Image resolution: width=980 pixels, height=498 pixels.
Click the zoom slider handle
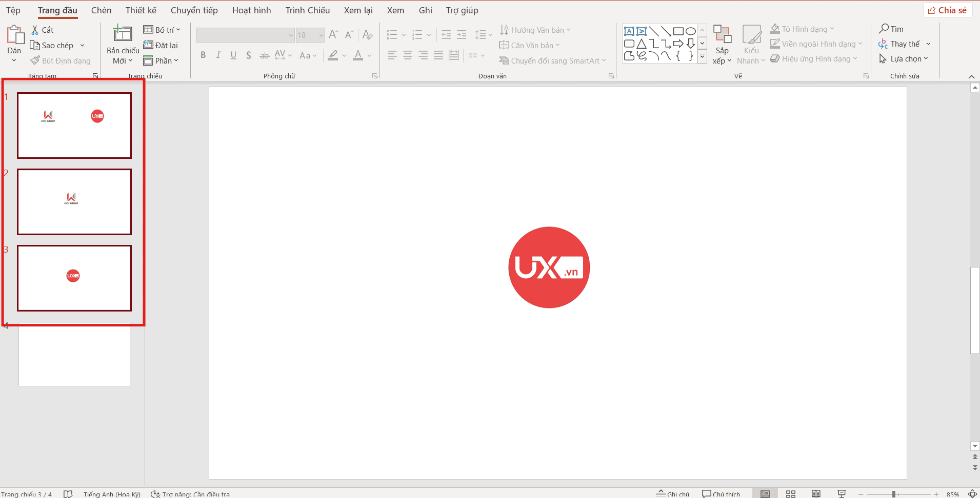point(894,494)
